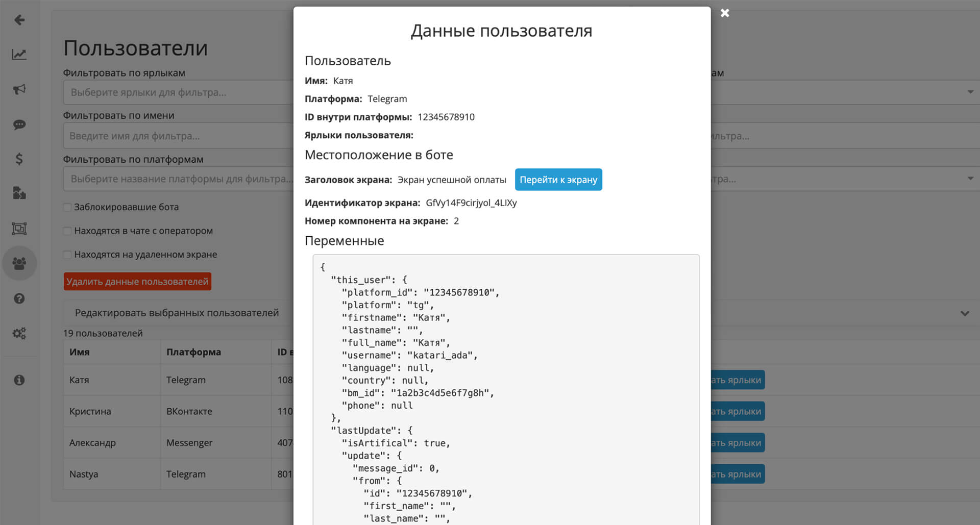This screenshot has width=980, height=525.
Task: Click the name filter input field
Action: 179,136
